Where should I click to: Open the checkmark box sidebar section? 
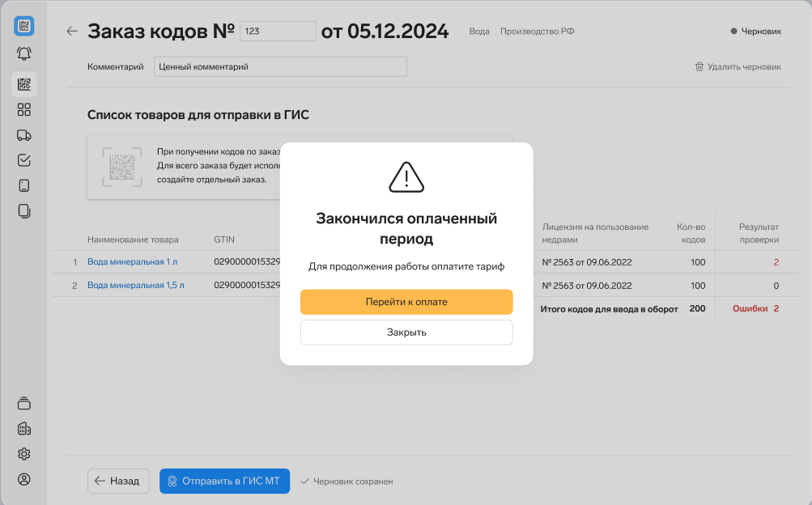[24, 160]
